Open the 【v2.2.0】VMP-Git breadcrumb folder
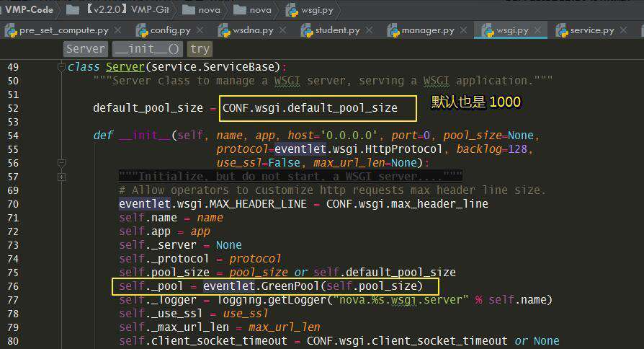Viewport: 644px width, 349px height. pos(128,9)
